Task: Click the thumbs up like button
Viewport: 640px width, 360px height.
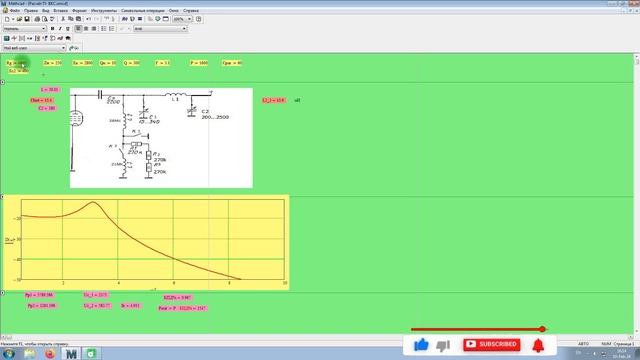Action: (x=421, y=344)
